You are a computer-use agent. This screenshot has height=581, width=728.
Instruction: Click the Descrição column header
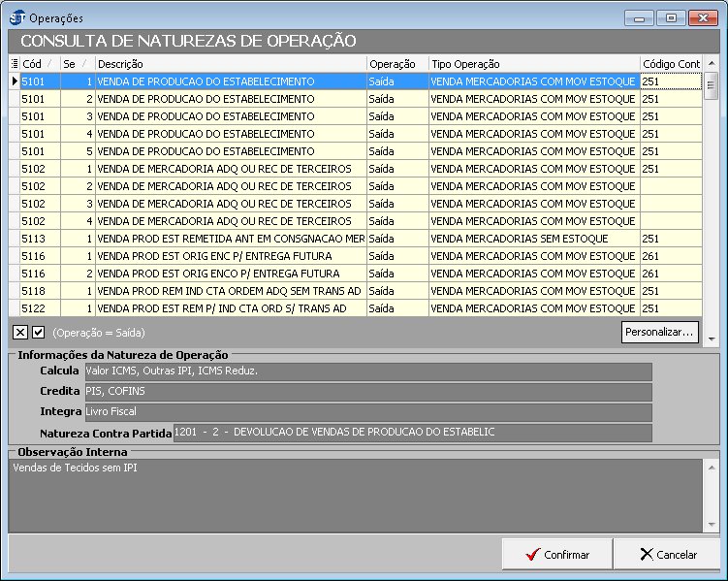coord(230,64)
